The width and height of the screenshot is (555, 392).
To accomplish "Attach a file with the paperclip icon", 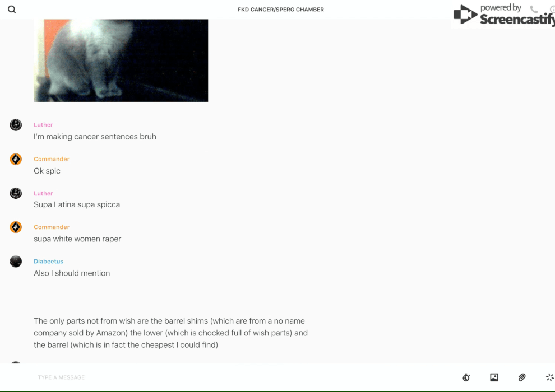I will click(522, 377).
